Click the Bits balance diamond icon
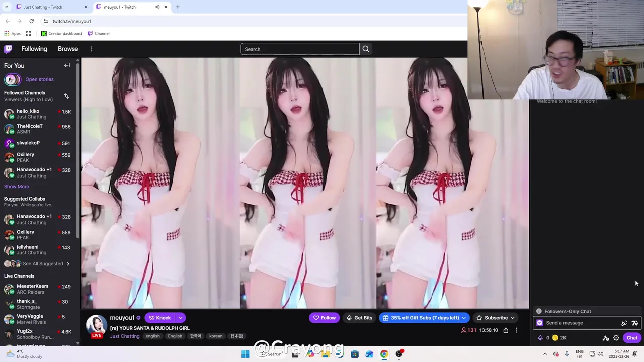 [x=540, y=338]
